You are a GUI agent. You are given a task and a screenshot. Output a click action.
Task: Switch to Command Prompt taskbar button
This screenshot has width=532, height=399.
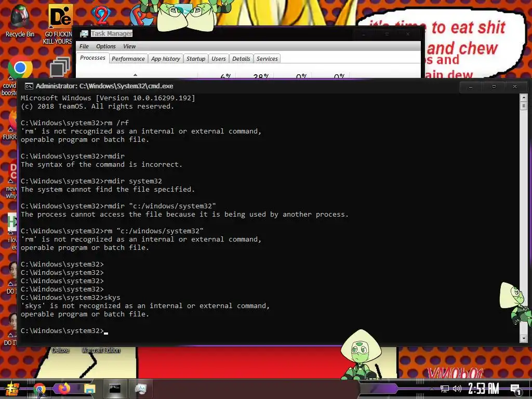point(115,389)
